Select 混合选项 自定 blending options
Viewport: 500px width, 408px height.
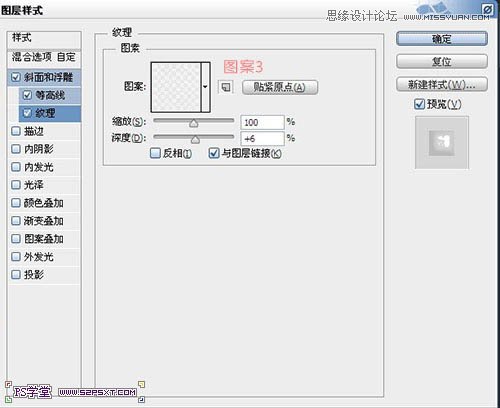44,57
